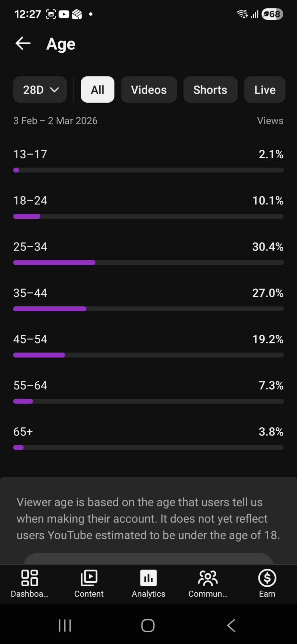Tap the Earn dollar icon

pyautogui.click(x=267, y=578)
